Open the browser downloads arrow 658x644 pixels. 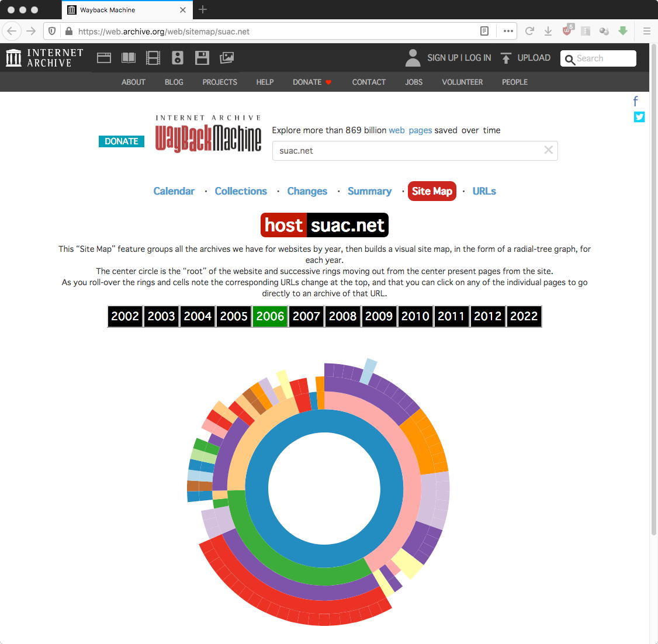548,31
